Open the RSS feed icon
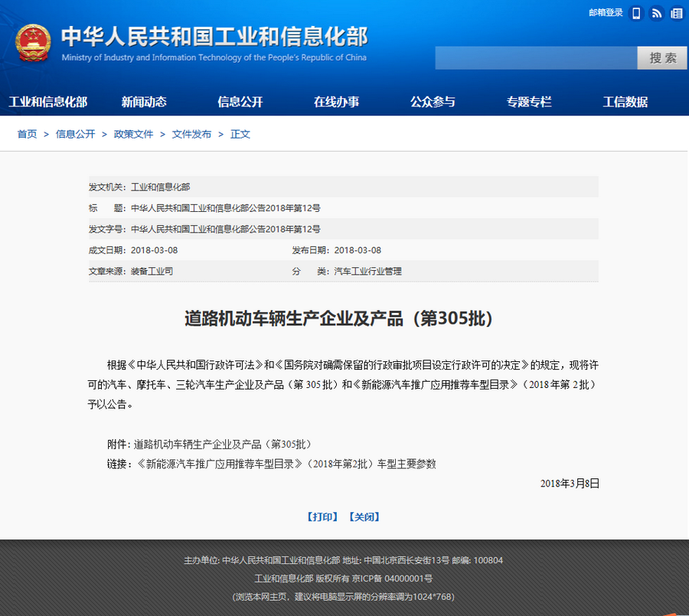Screen dimensions: 689x616 coord(657,14)
